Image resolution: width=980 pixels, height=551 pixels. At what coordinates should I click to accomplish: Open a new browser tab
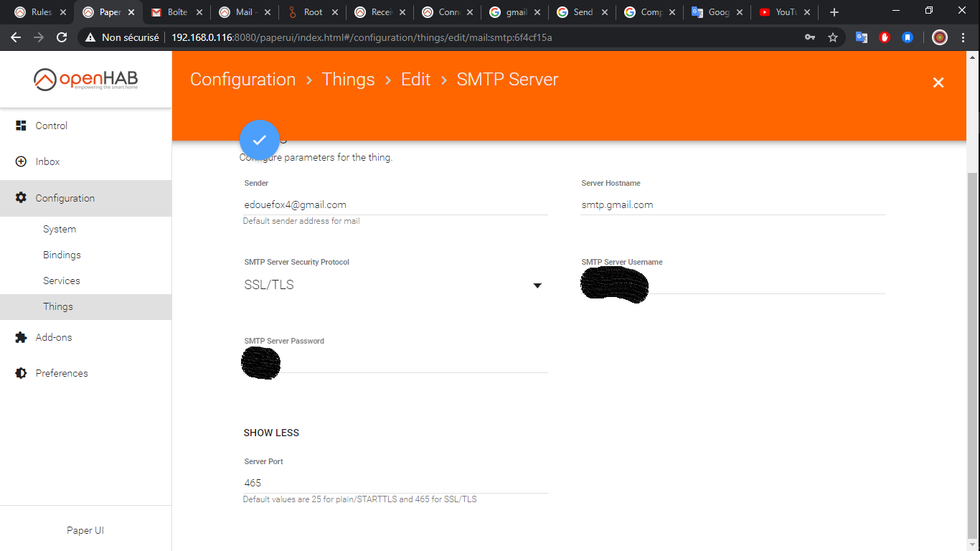pos(834,12)
